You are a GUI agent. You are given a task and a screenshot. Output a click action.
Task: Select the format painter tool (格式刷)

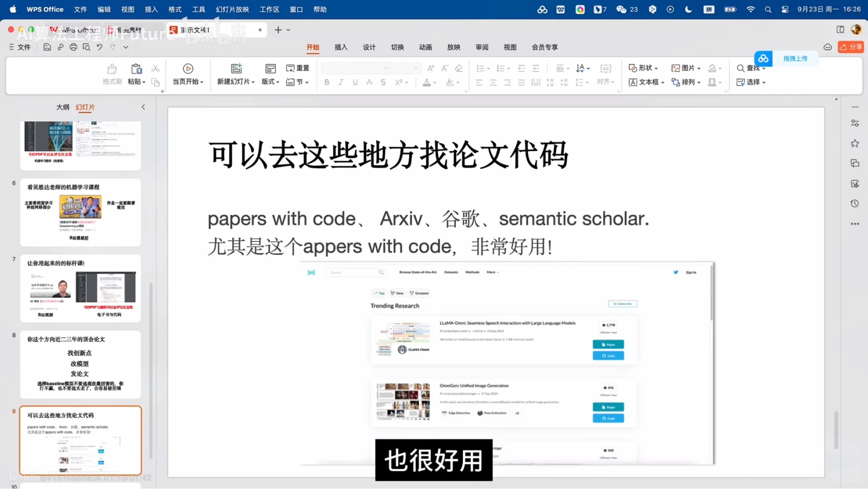click(x=112, y=74)
